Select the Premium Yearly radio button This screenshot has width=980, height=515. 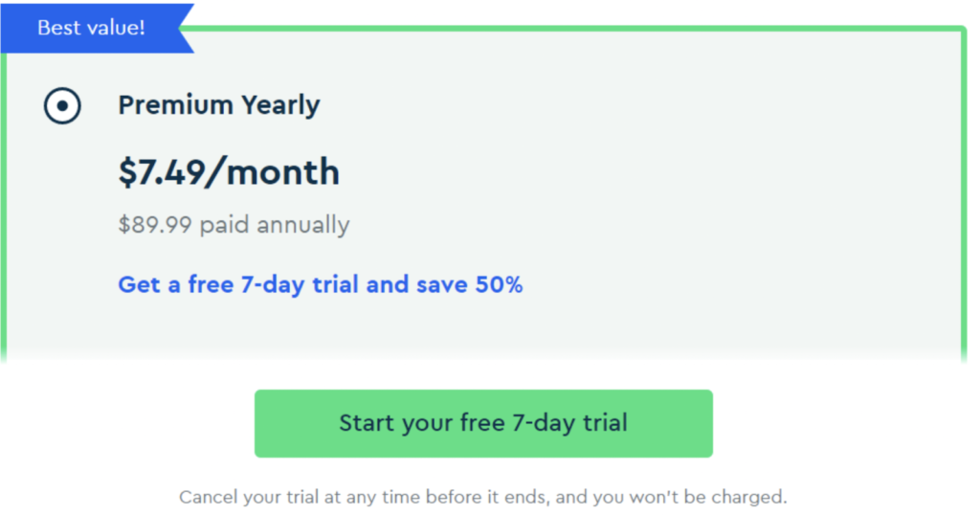63,106
